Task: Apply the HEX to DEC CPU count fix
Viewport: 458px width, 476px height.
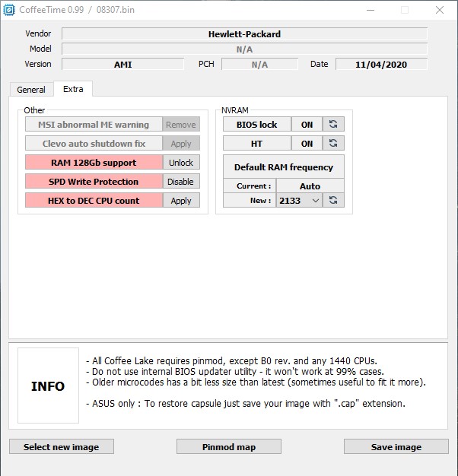Action: coord(181,200)
